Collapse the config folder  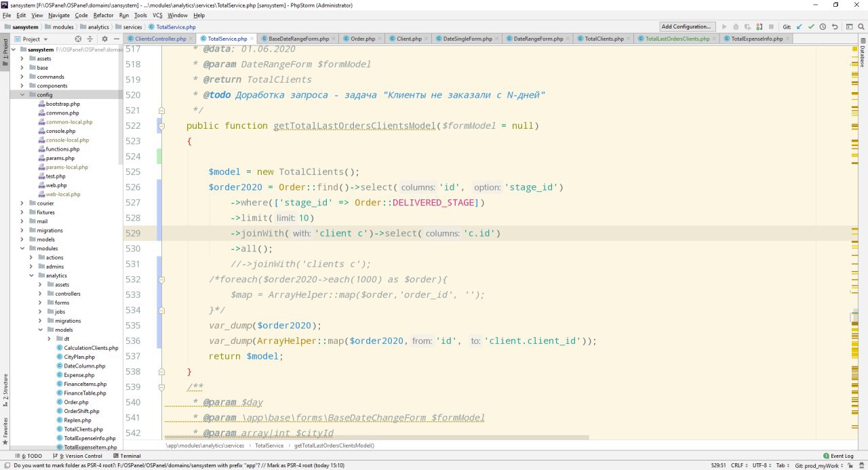click(22, 95)
